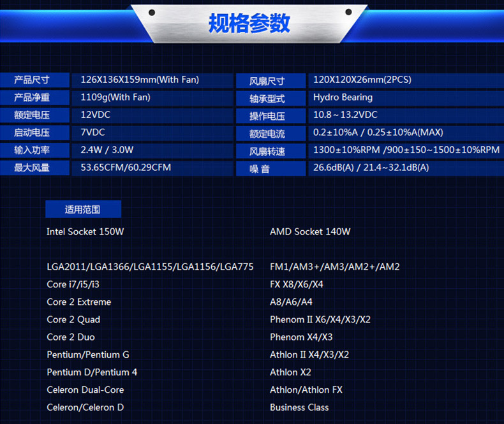The height and width of the screenshot is (424, 504).
Task: Select the Core 2 Quad entry
Action: [x=73, y=319]
